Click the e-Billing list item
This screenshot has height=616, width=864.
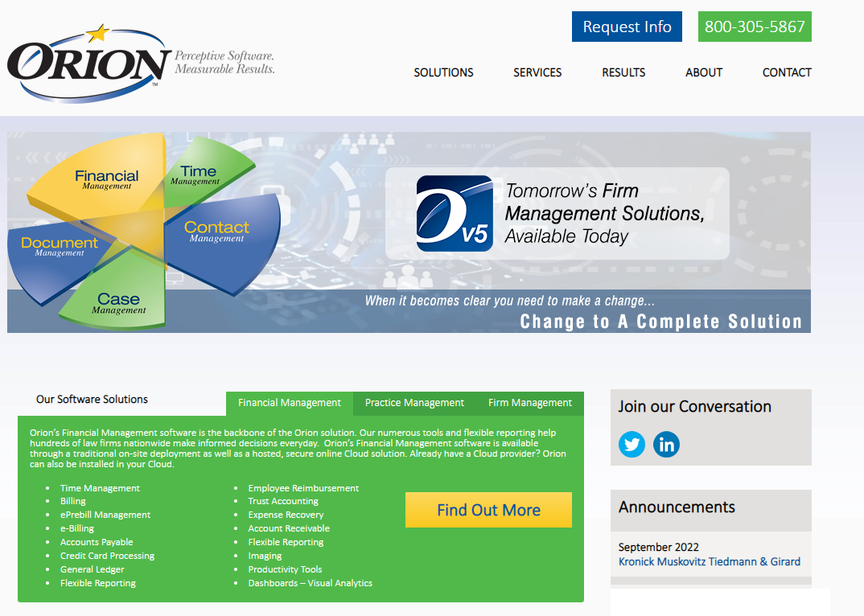[x=77, y=528]
